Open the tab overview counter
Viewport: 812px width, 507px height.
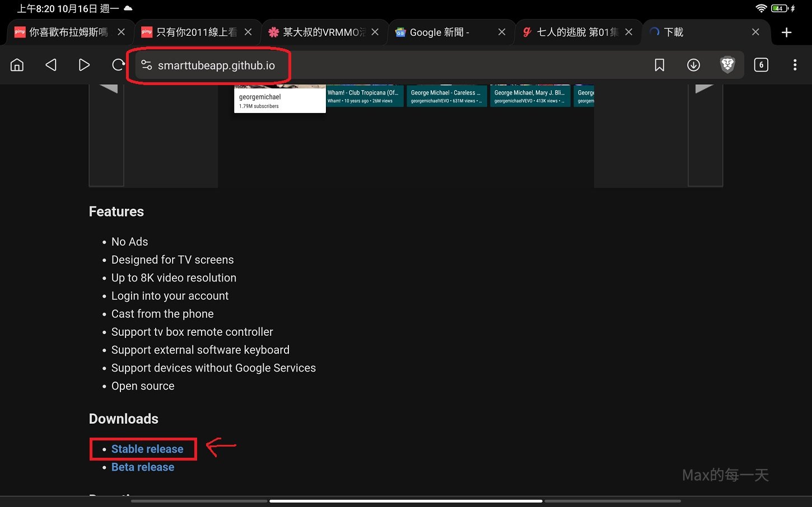click(761, 64)
